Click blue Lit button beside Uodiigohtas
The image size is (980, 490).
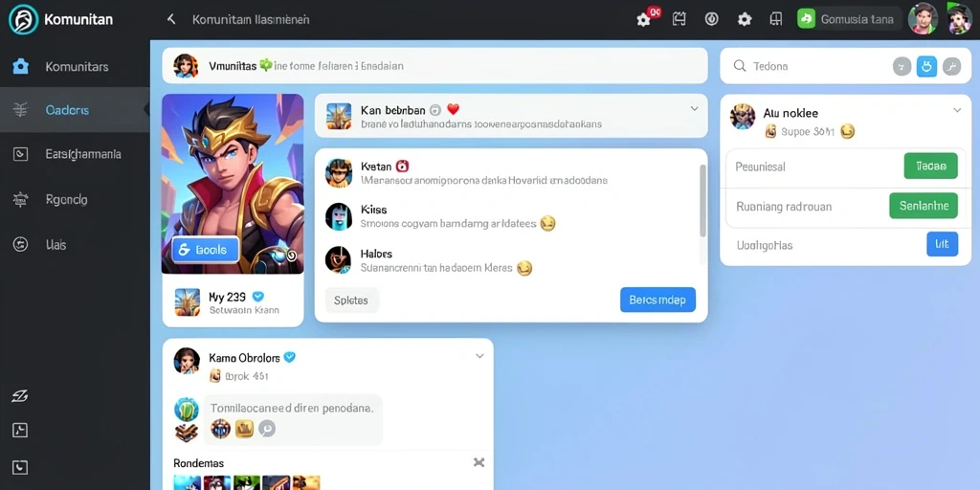(942, 244)
